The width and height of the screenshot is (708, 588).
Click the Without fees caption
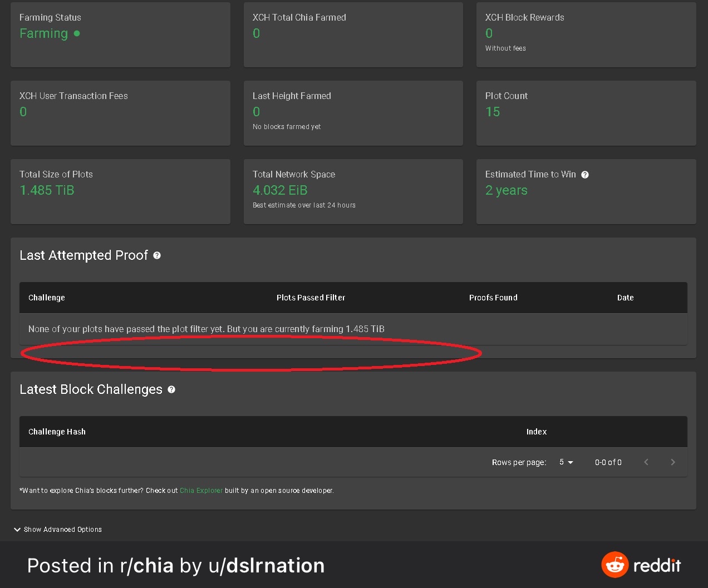point(505,48)
